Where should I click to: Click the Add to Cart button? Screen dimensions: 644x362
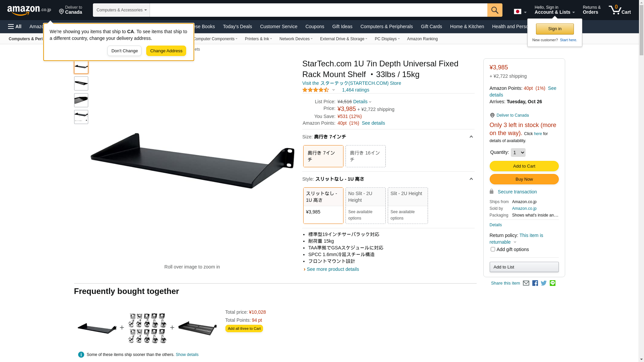[x=524, y=166]
